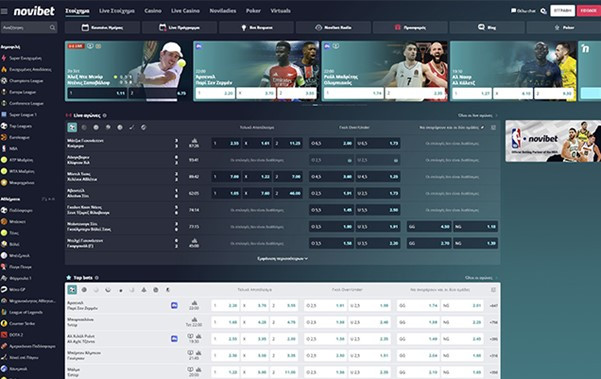Open the hamburger menu beside novibet logo
Screen dimensions: 601x379
pyautogui.click(x=4, y=11)
